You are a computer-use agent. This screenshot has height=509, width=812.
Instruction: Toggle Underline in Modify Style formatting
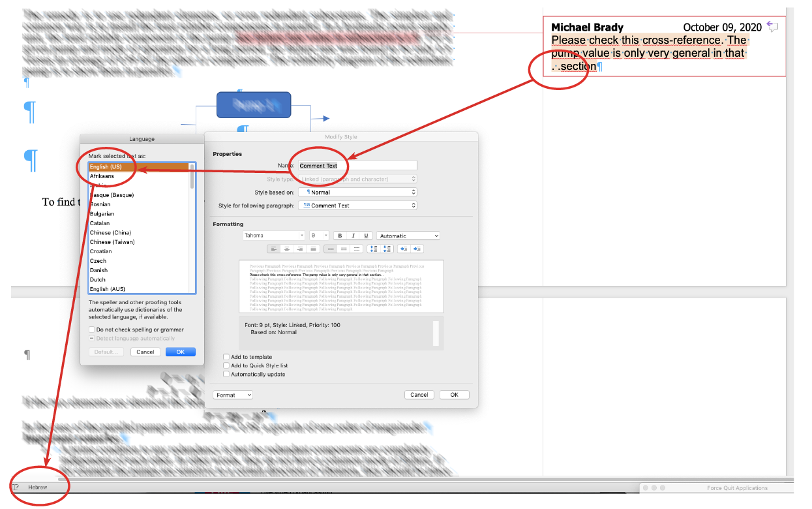367,236
